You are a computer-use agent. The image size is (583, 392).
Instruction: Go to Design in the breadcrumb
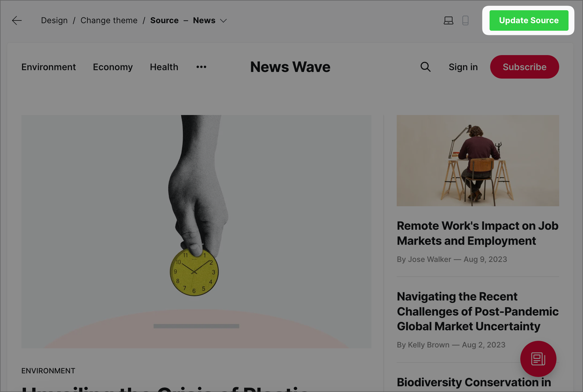[54, 20]
